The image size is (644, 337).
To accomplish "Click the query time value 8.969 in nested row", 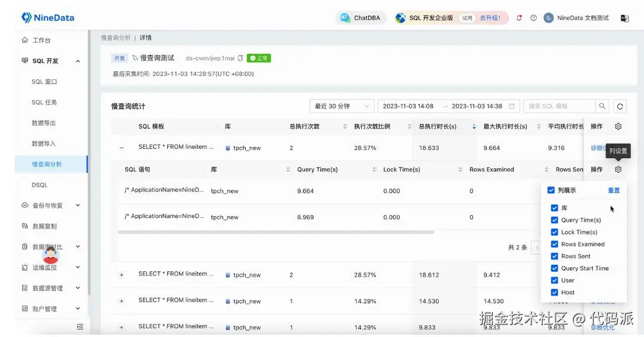I will [305, 217].
